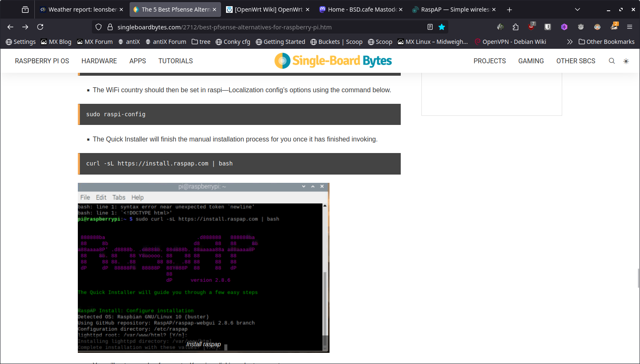Click the browser page vertical scrollbar
Screen dimensions: 640x364
[638, 278]
